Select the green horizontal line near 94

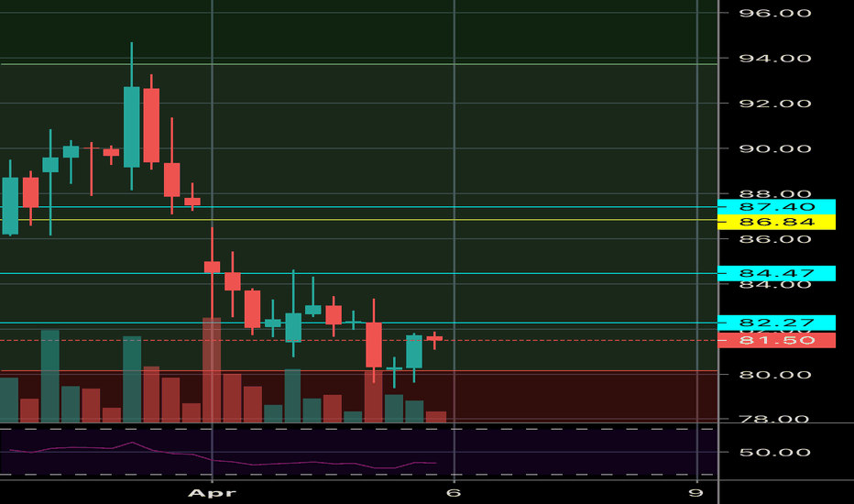click(359, 64)
